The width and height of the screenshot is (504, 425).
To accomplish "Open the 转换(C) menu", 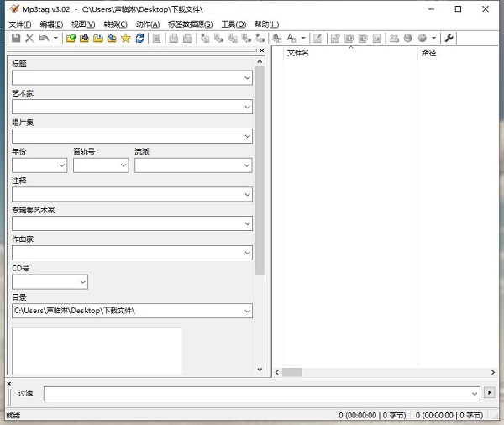I will [x=115, y=24].
